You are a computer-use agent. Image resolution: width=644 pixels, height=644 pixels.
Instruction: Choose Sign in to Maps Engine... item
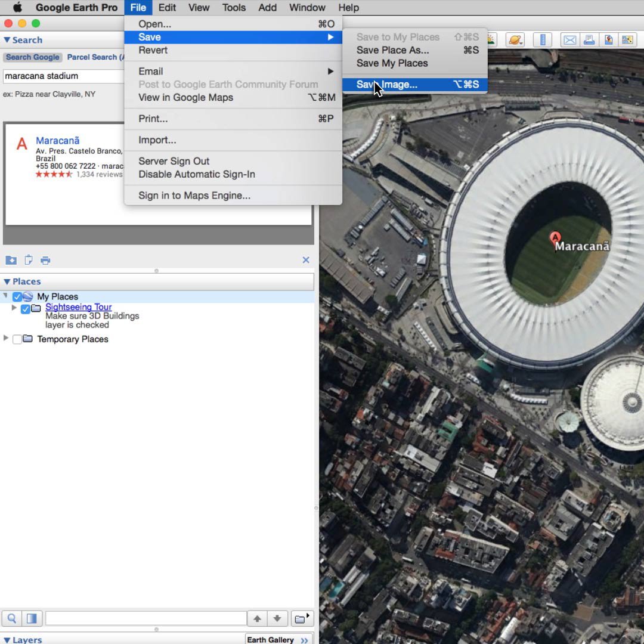click(233, 196)
